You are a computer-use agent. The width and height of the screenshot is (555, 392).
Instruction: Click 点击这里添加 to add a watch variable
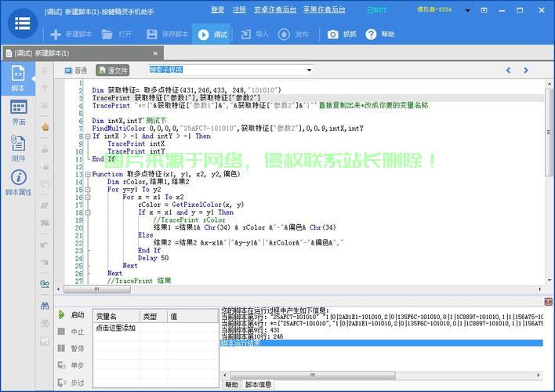(x=115, y=328)
